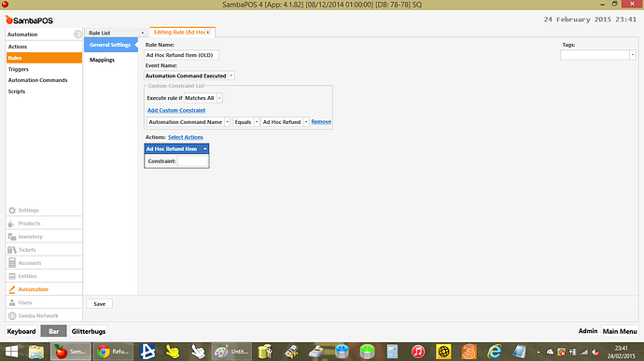Click the Select Actions link
This screenshot has width=644, height=361.
[x=185, y=137]
